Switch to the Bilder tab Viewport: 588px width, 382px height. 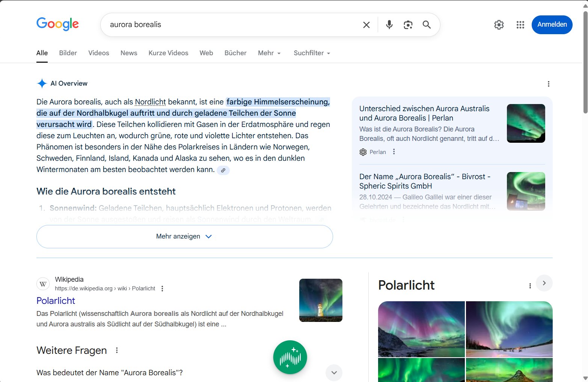(68, 53)
